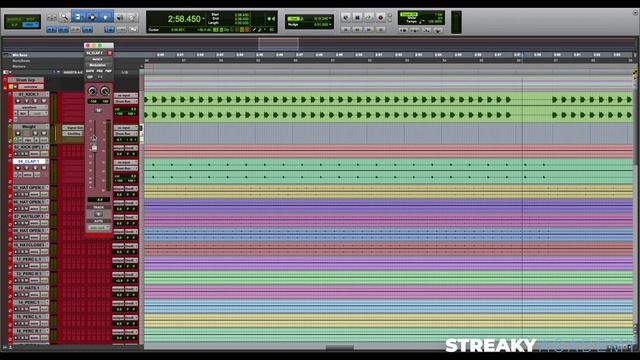Solo the Weight track
Viewport: 640px width, 360px height.
35,133
